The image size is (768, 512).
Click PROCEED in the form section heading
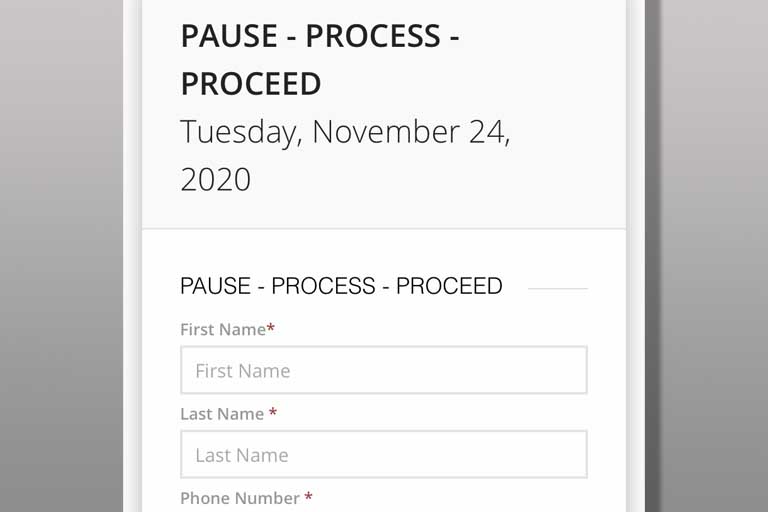(449, 286)
